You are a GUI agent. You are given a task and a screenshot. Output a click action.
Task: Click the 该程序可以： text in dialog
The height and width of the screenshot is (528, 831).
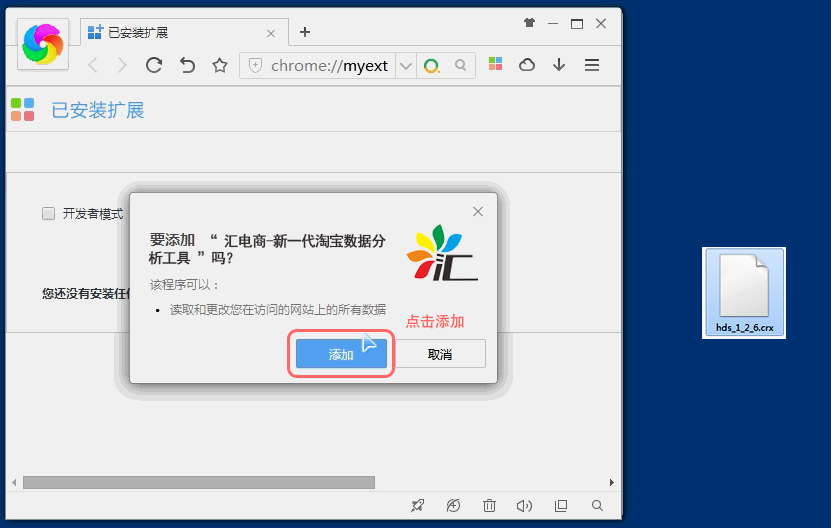pyautogui.click(x=184, y=285)
